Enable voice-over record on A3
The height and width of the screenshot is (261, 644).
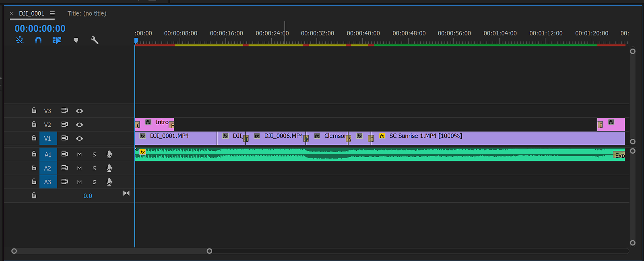click(109, 182)
